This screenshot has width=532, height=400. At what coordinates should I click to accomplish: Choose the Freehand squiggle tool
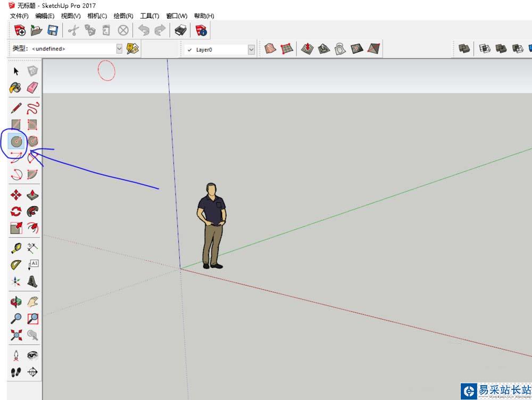tap(33, 108)
